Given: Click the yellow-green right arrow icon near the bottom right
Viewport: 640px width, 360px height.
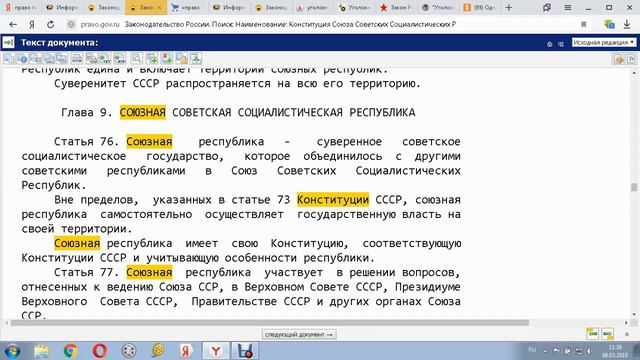Looking at the screenshot, I should [607, 334].
